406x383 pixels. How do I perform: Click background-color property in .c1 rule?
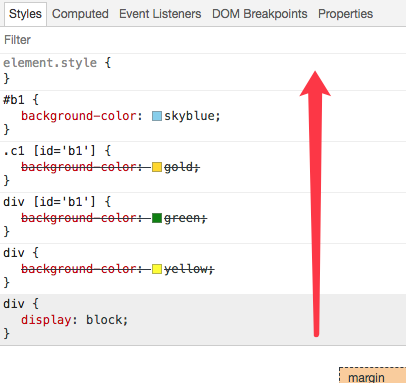[79, 167]
